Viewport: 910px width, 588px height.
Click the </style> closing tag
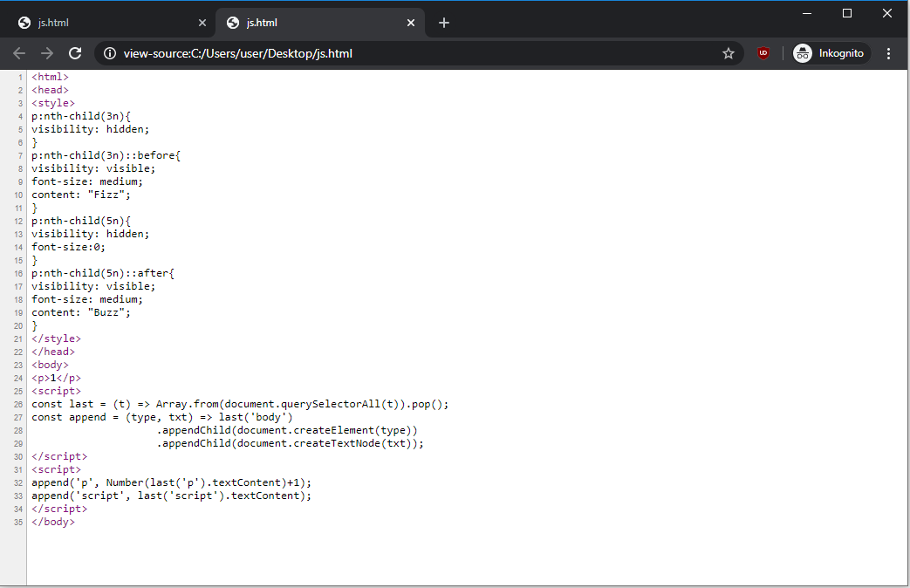[57, 338]
